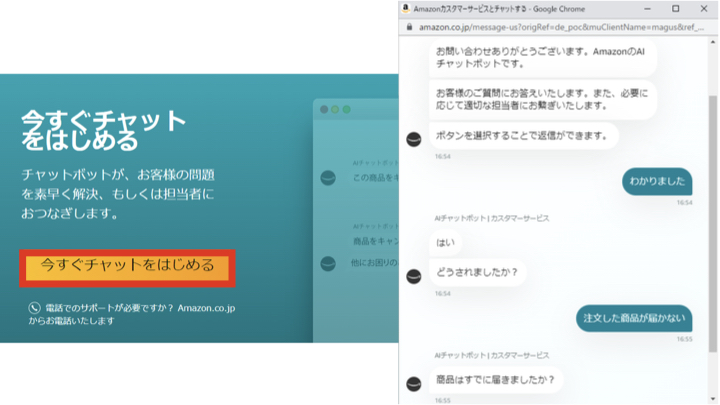The width and height of the screenshot is (720, 405).
Task: Click the 今すぐチャットをはじめる button
Action: coord(127,268)
